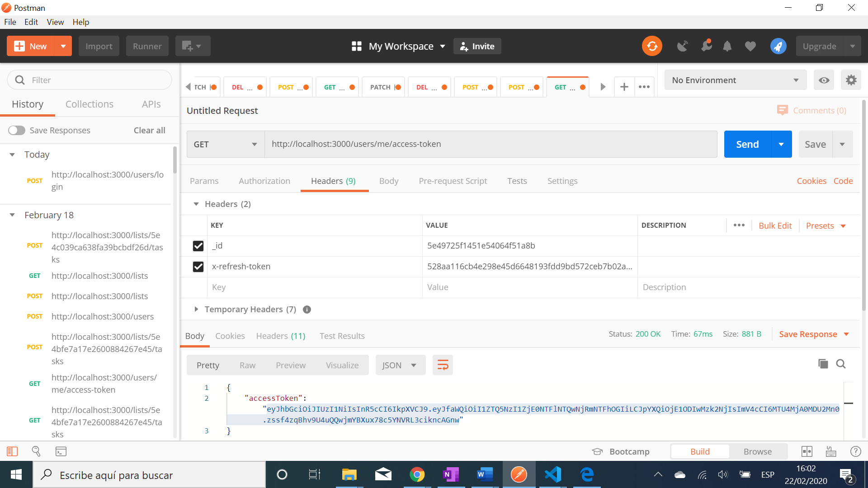Click the Save response dropdown arrow
Image resolution: width=868 pixels, height=488 pixels.
[847, 334]
